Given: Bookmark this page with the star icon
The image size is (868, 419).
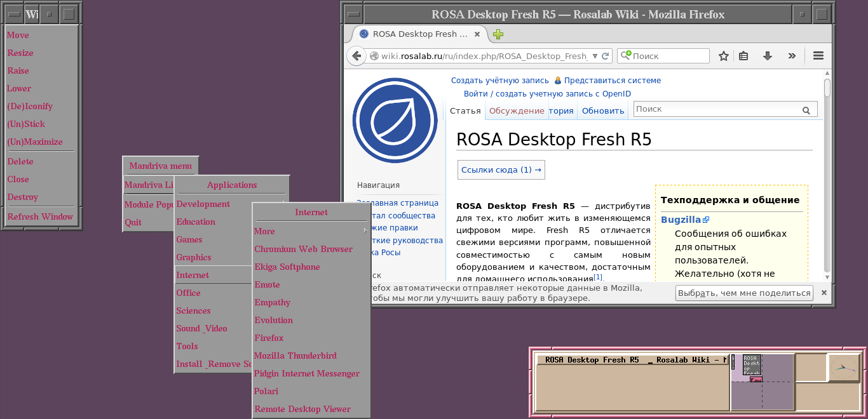Looking at the screenshot, I should [723, 56].
